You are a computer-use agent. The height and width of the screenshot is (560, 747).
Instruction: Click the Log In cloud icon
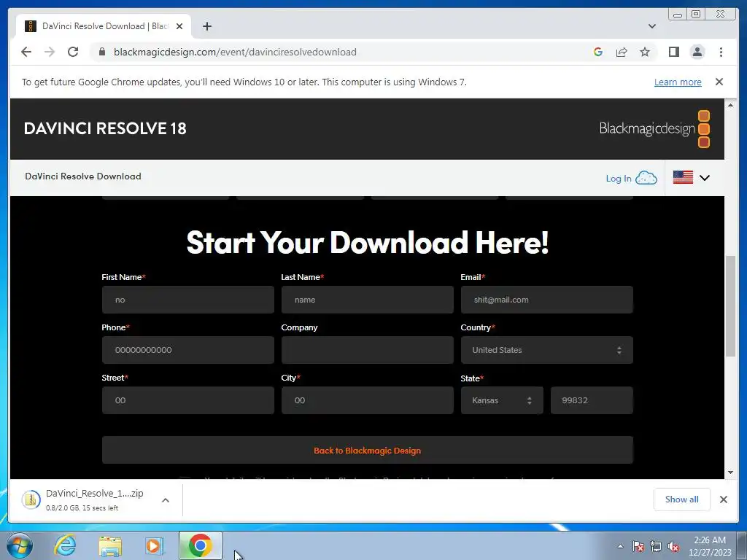646,178
